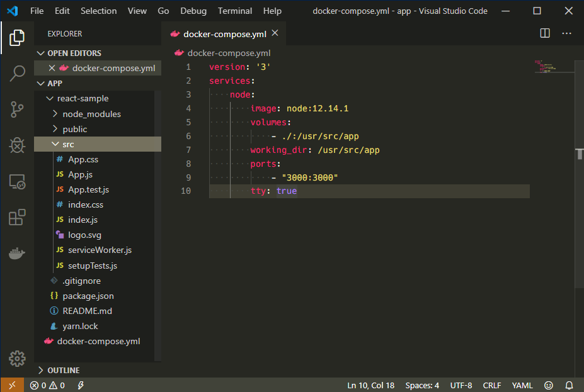The width and height of the screenshot is (584, 392).
Task: Open Remote Explorer in activity bar
Action: point(17,182)
